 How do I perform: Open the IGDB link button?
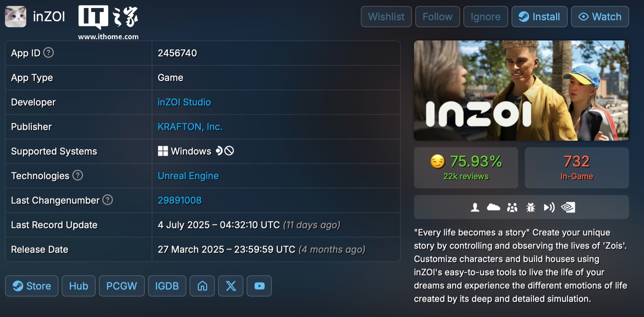coord(167,286)
